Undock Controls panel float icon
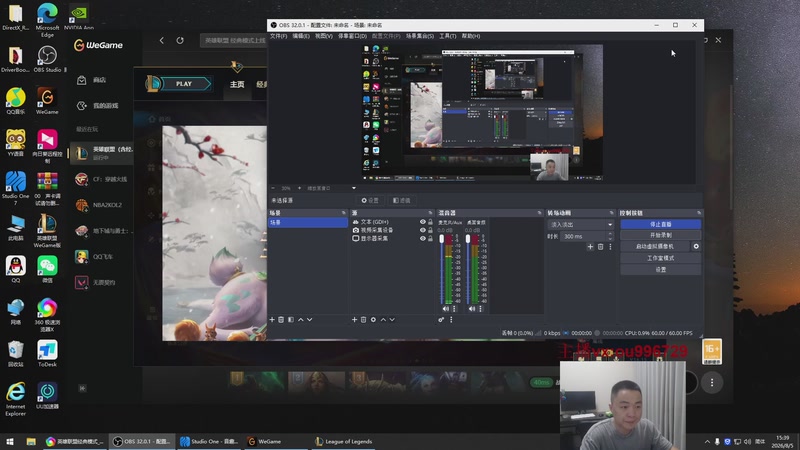Viewport: 800px width, 450px height. pos(698,213)
